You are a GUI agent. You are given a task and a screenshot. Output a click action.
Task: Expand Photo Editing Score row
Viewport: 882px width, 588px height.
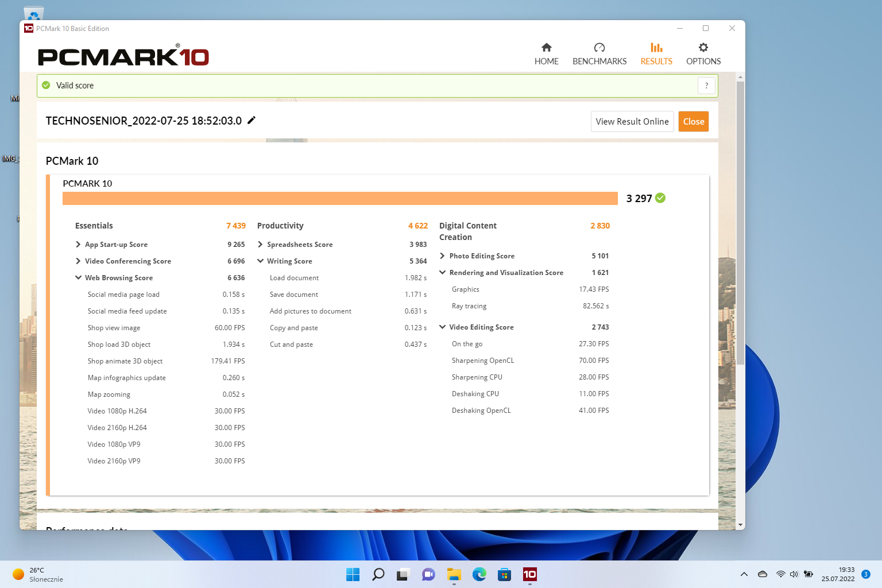pos(442,256)
